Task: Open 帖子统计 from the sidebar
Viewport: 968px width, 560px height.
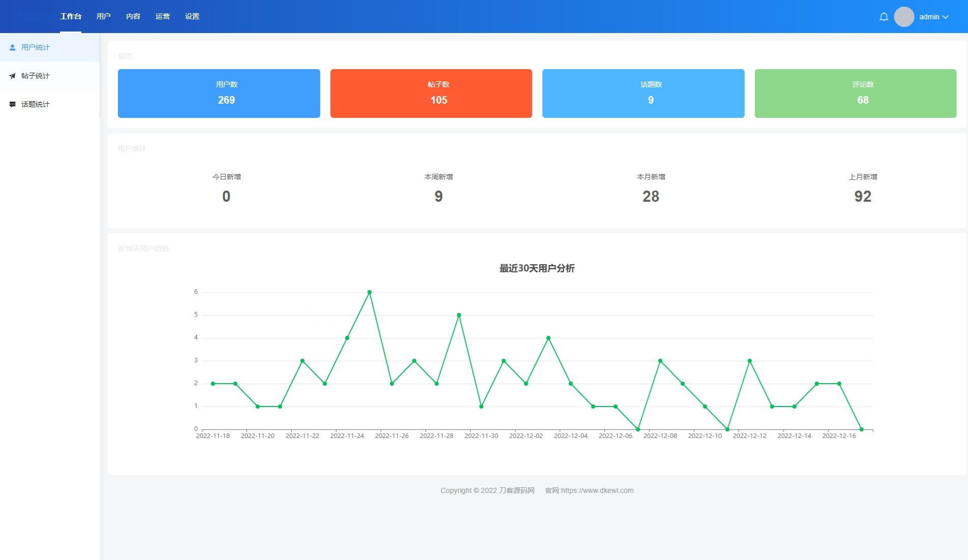Action: 35,75
